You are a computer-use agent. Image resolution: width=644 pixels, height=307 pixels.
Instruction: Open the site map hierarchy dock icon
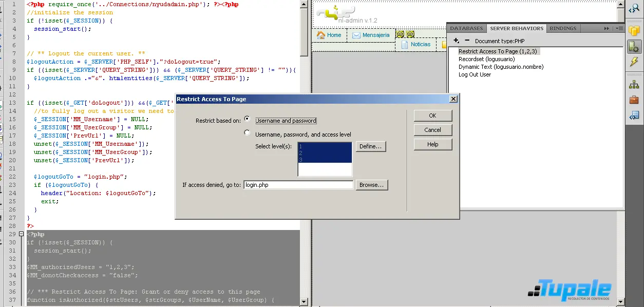point(634,84)
